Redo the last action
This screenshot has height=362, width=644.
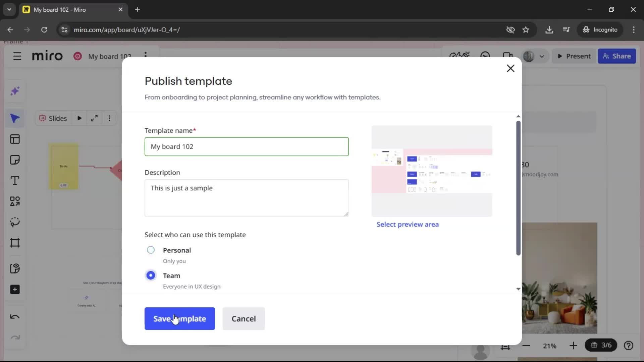15,338
